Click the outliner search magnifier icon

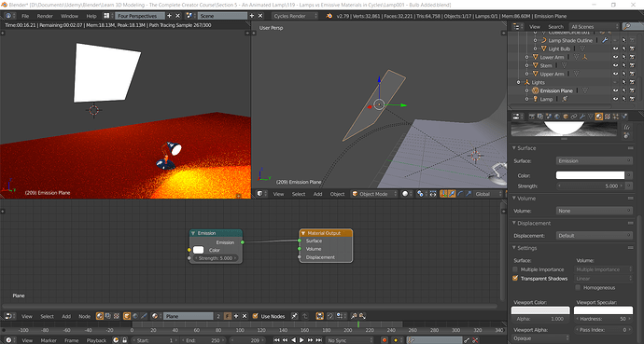(627, 26)
